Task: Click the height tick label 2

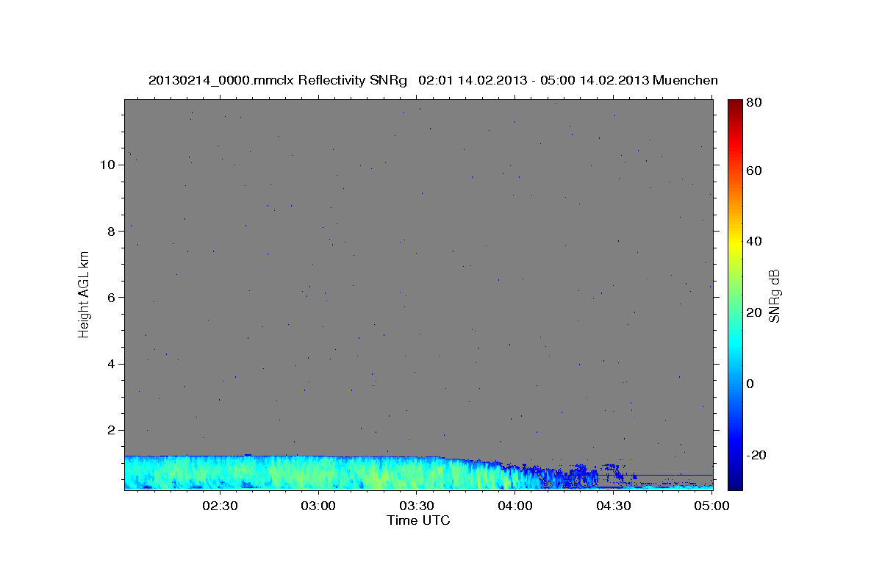Action: click(x=110, y=430)
